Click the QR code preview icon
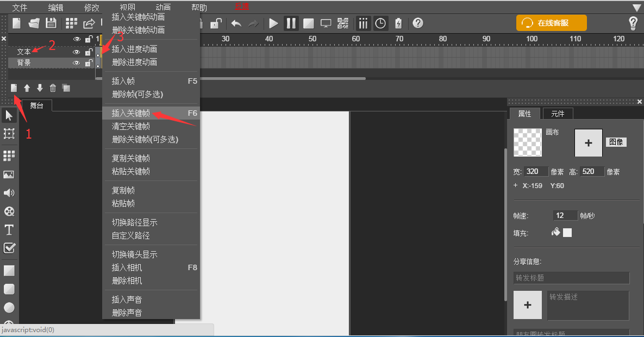This screenshot has height=337, width=644. pyautogui.click(x=343, y=23)
